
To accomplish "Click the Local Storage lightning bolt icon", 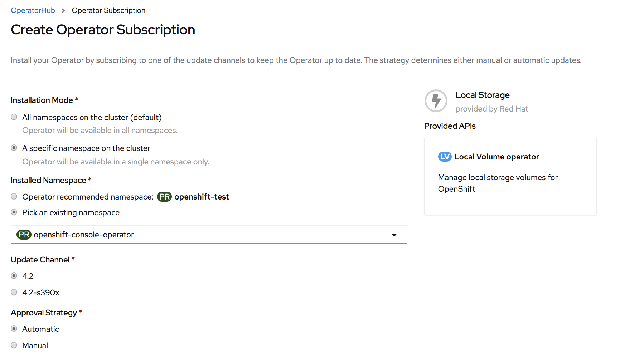I will (436, 101).
